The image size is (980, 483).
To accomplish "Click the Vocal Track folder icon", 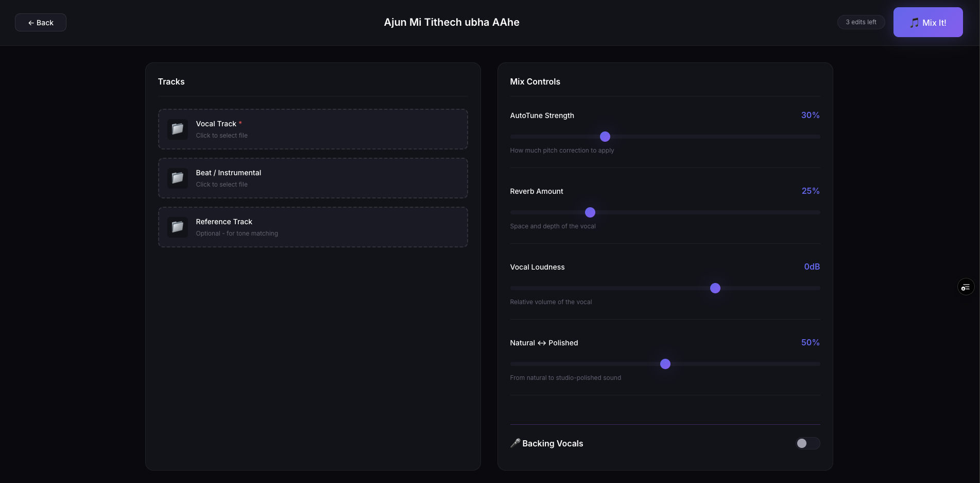I will [177, 129].
